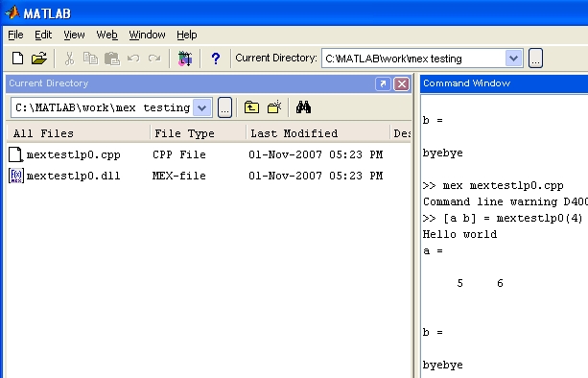Click 'Command line warning' output line
The width and height of the screenshot is (588, 378).
506,201
